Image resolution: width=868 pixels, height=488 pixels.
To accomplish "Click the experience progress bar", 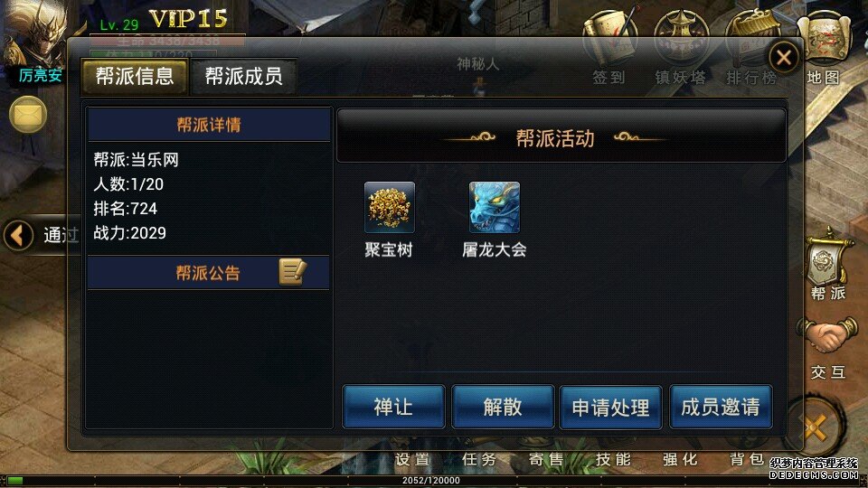I will click(432, 480).
